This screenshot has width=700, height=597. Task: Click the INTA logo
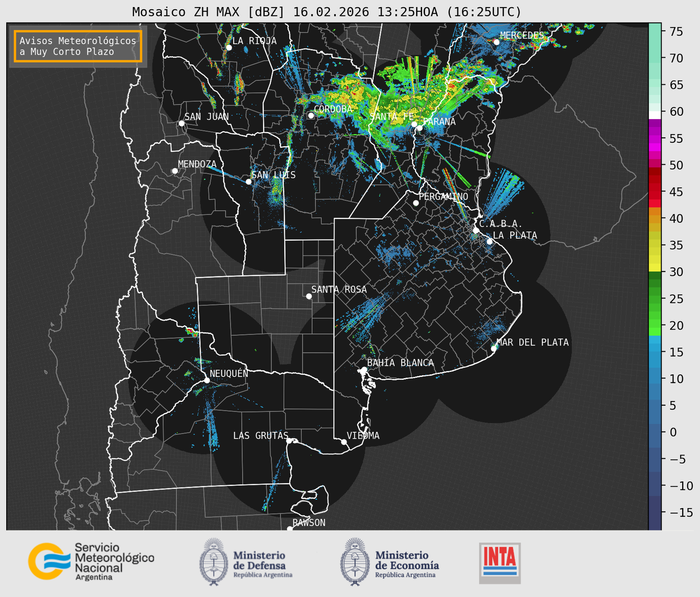coord(500,563)
